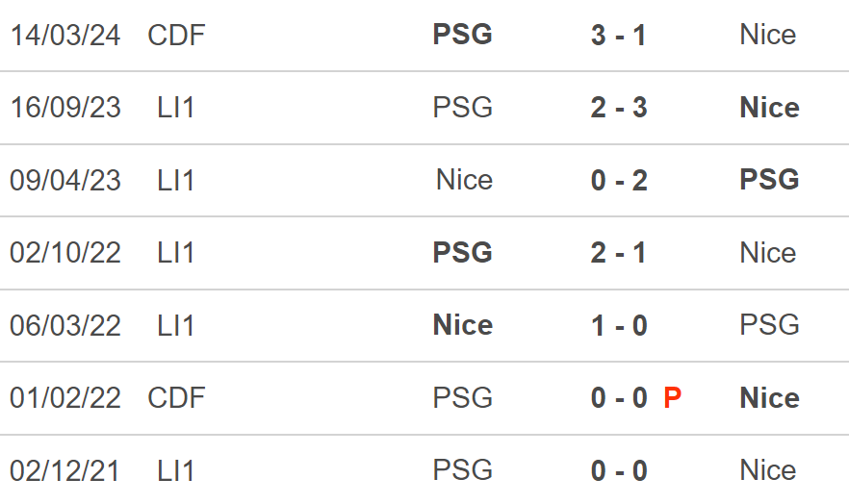Select the LI1 label on 16/09/23 row
Viewport: 849px width, 504px height.
click(x=175, y=108)
